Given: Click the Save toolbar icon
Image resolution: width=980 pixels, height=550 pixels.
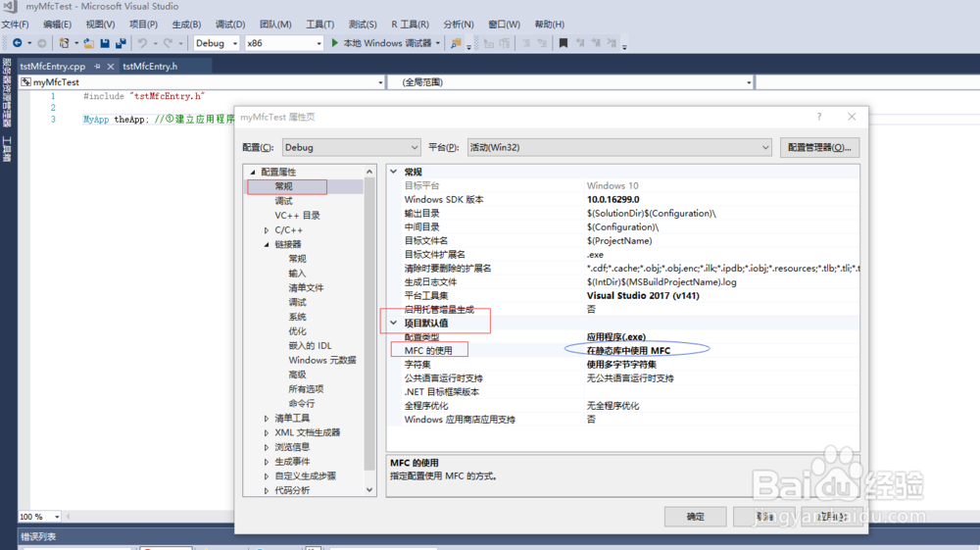Looking at the screenshot, I should 105,43.
